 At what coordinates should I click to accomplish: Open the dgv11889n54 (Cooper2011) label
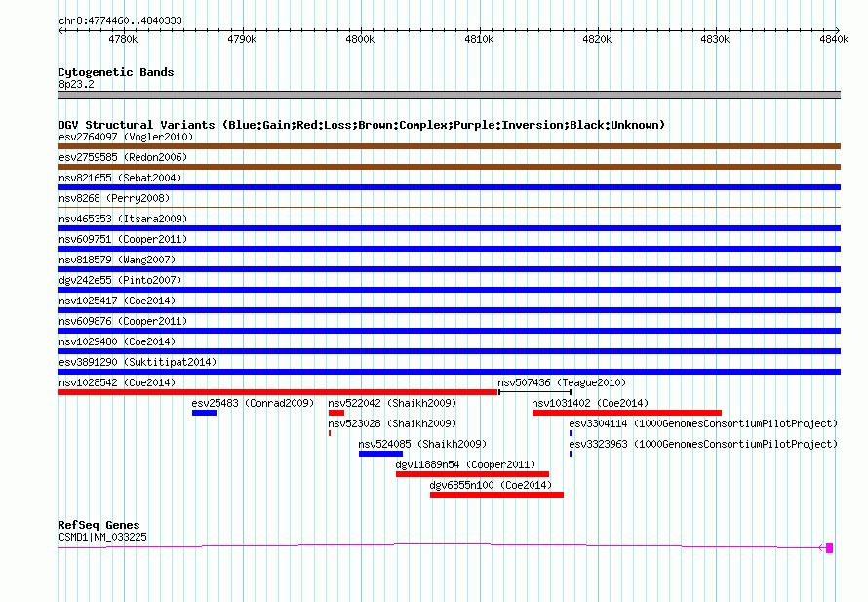[465, 464]
